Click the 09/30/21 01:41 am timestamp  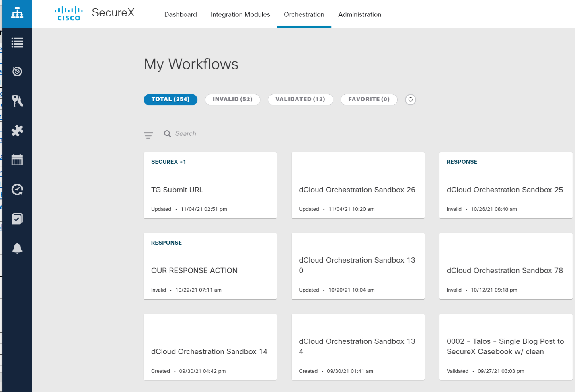pyautogui.click(x=350, y=371)
